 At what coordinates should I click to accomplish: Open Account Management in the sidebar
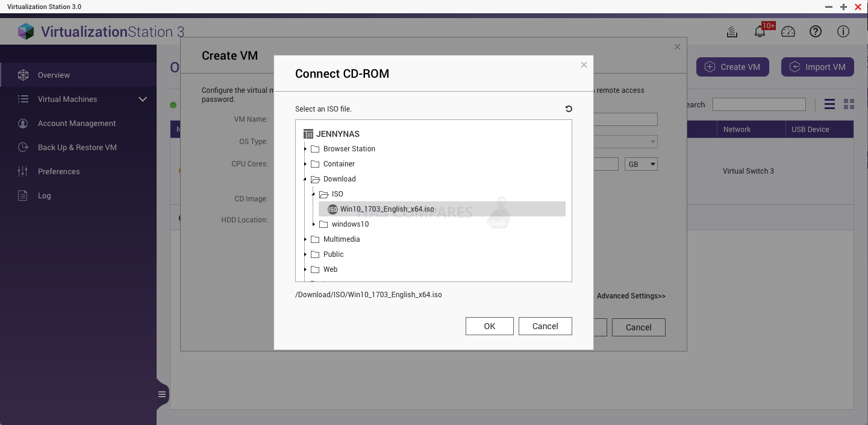[76, 123]
